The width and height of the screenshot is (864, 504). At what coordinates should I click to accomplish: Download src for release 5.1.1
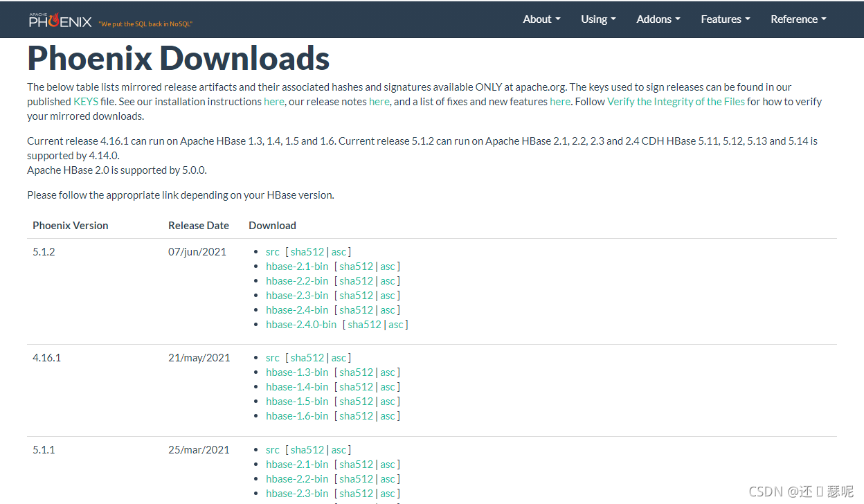(272, 449)
